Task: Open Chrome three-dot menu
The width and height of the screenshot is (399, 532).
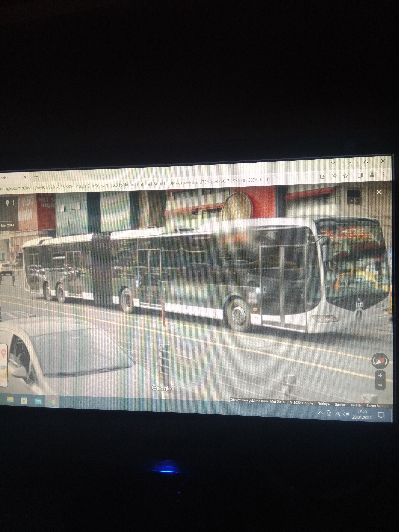Action: [384, 174]
